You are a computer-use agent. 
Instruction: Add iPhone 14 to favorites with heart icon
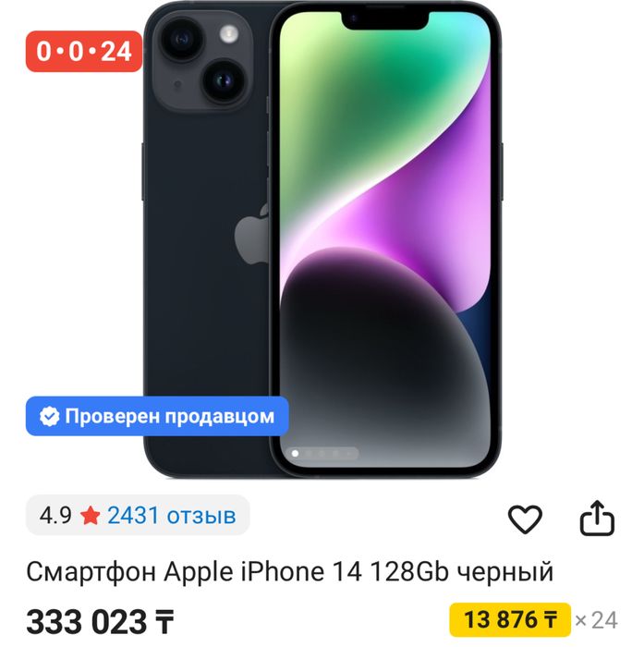pyautogui.click(x=525, y=519)
